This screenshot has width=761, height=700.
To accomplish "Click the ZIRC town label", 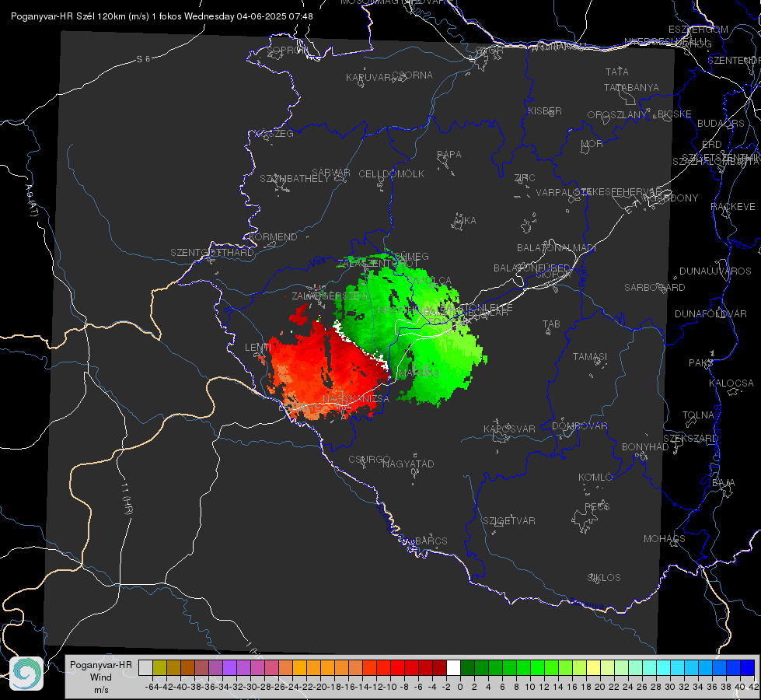I will 525,178.
